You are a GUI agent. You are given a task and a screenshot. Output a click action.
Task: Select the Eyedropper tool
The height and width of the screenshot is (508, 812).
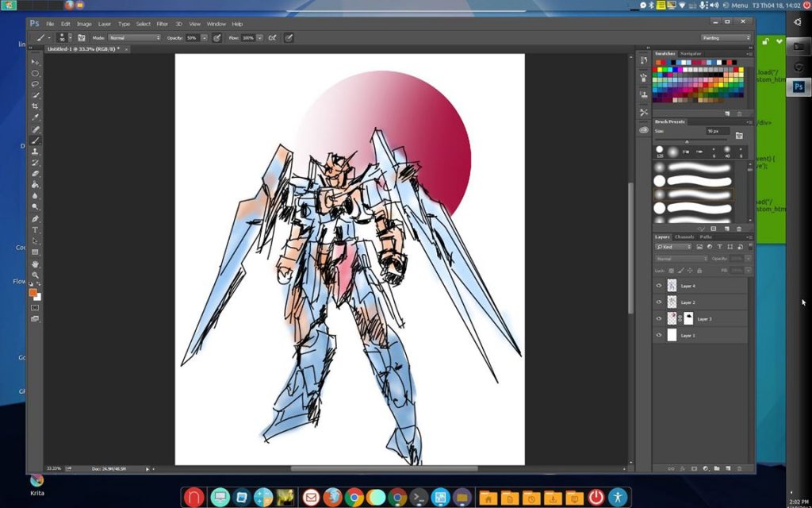click(35, 117)
